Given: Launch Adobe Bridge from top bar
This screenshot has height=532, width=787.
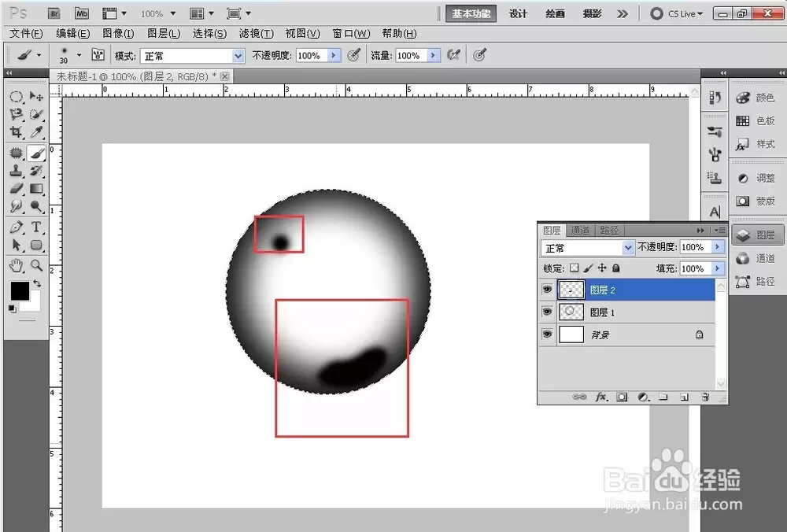Looking at the screenshot, I should click(x=54, y=13).
